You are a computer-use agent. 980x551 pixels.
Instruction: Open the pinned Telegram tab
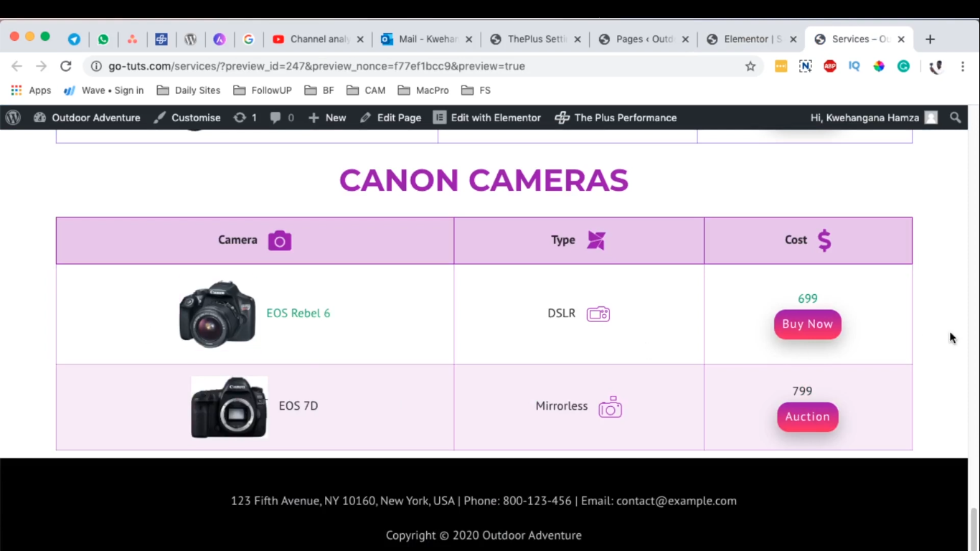[x=74, y=39]
